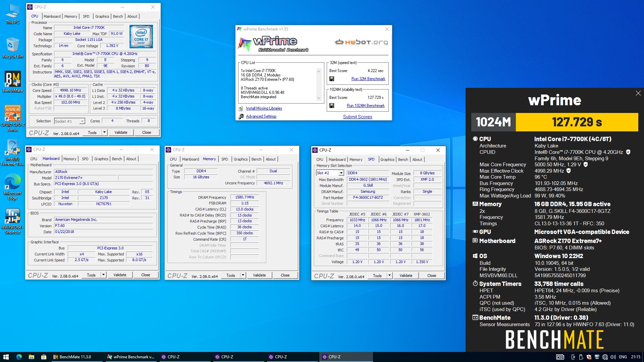Switch to wPrime Benchmark in the taskbar
The width and height of the screenshot is (644, 362).
coord(131,357)
